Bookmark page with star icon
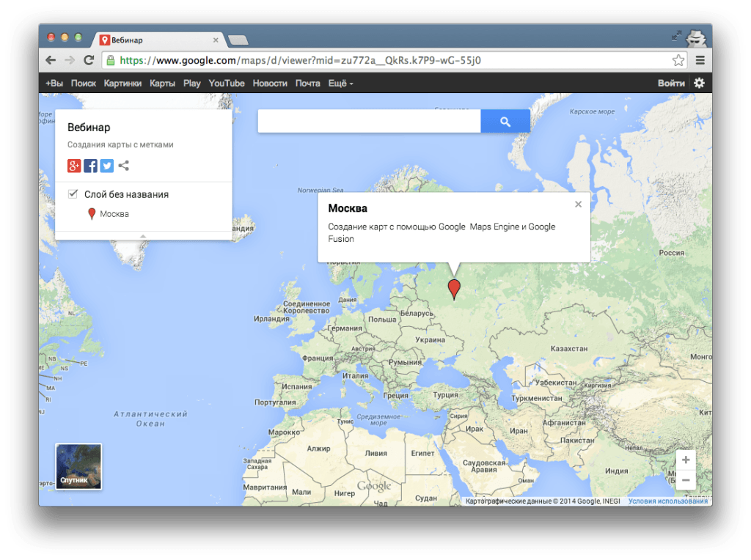Image resolution: width=751 pixels, height=560 pixels. [678, 60]
